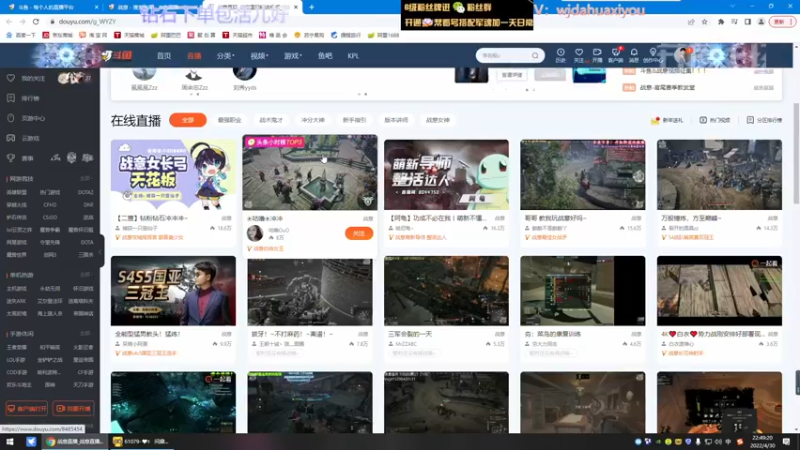
Task: Open the S4S5国亚三冠王 stream thumbnail
Action: coord(173,291)
